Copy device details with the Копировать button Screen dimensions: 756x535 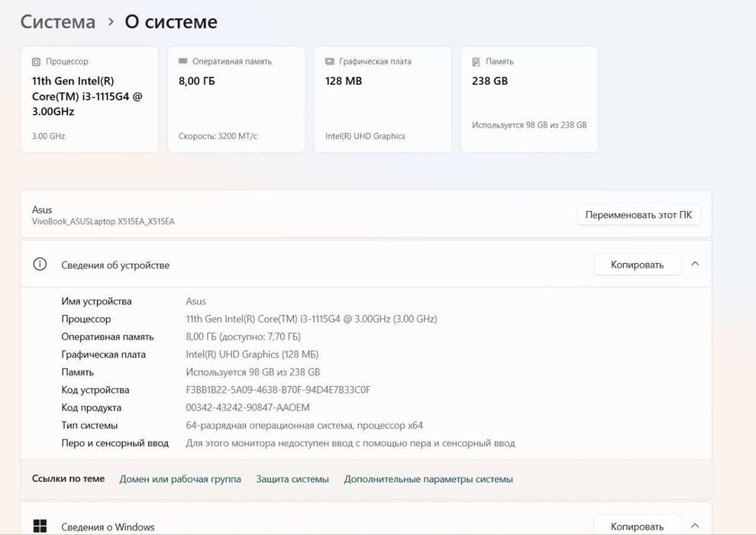637,264
